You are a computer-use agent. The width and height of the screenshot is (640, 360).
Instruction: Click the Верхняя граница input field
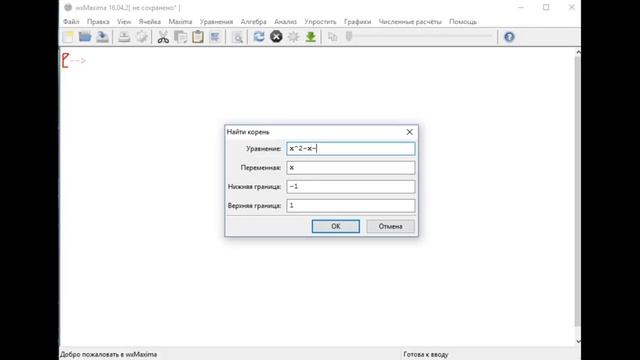[351, 205]
